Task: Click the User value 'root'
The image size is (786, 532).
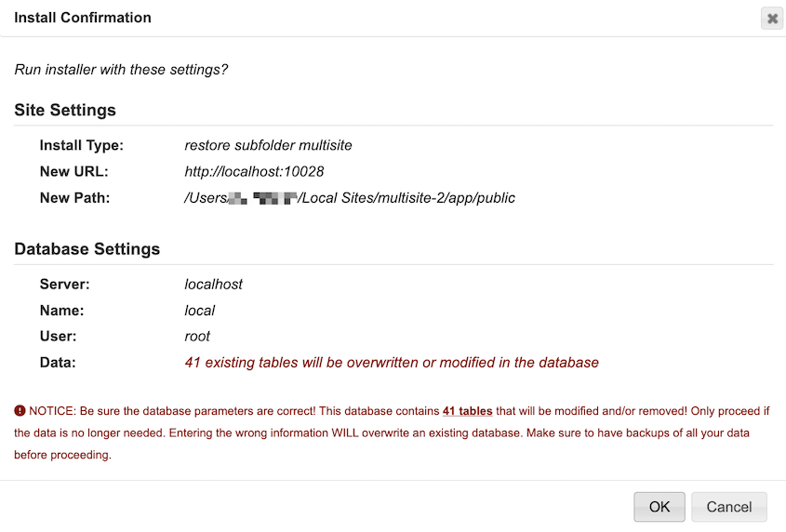Action: pos(197,336)
